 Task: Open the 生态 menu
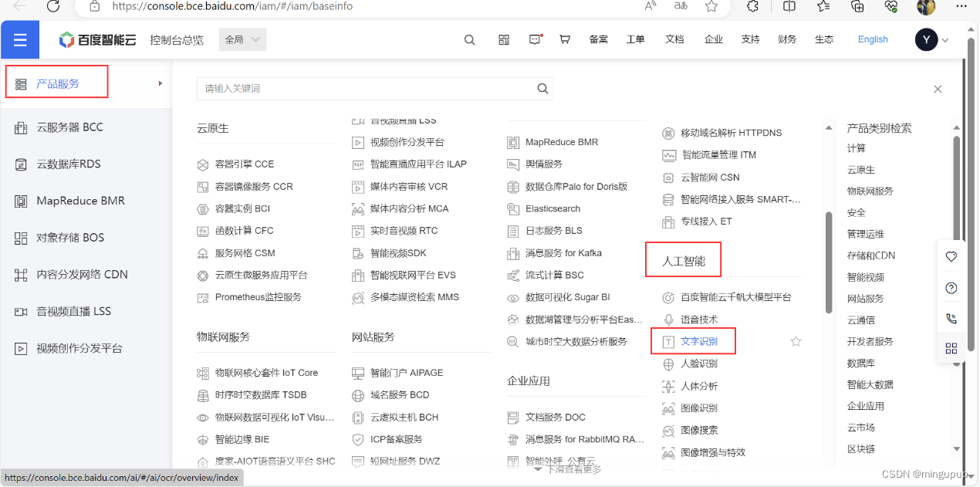pyautogui.click(x=824, y=40)
